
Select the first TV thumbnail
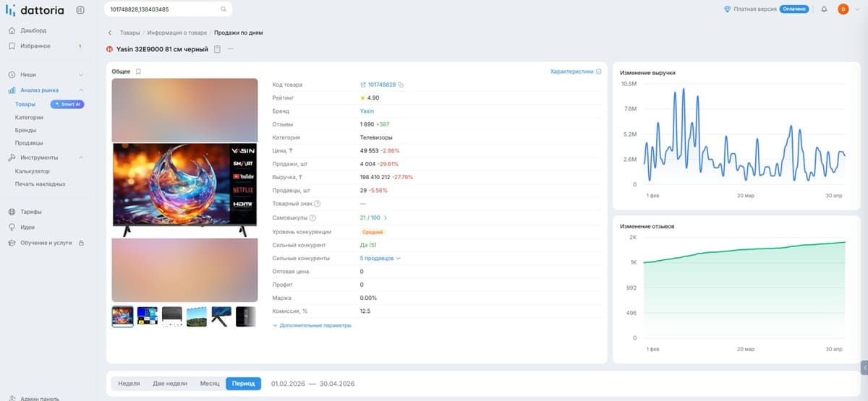122,316
